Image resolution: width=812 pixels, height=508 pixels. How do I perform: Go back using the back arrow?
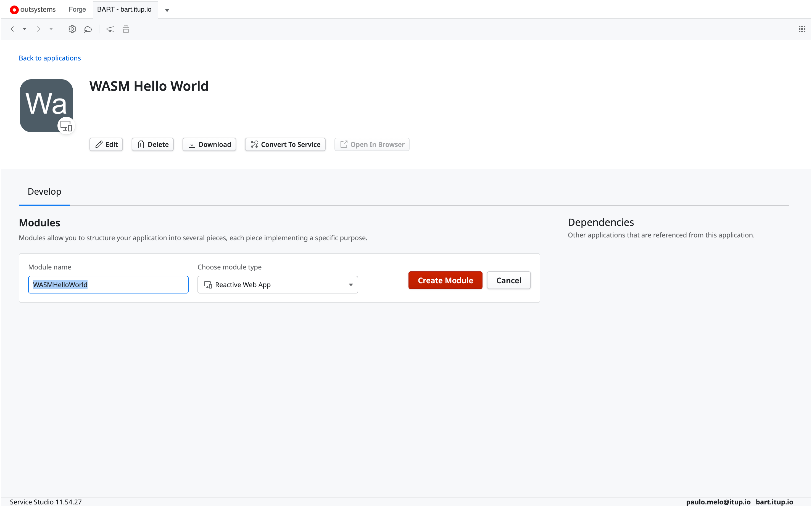[12, 29]
